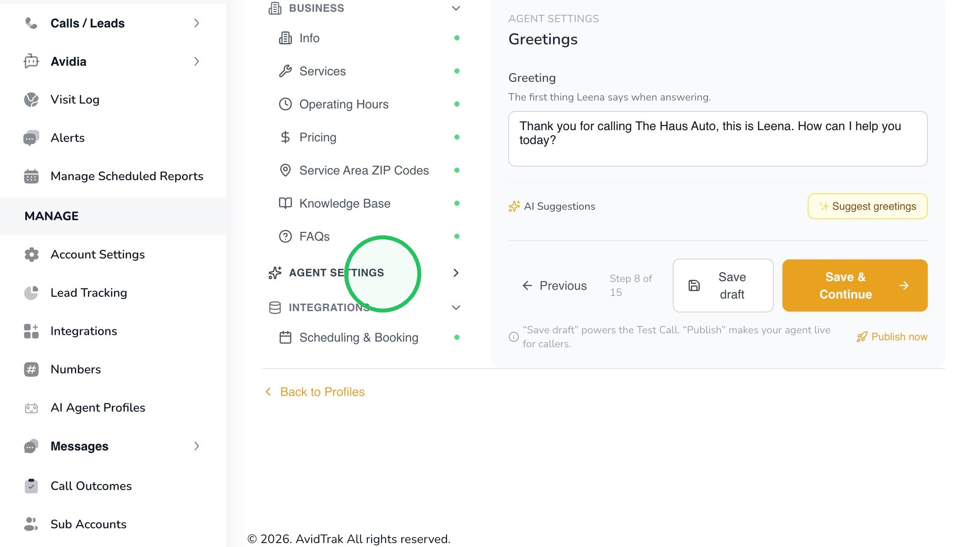Click the Publish now link
The image size is (980, 547).
click(x=892, y=337)
